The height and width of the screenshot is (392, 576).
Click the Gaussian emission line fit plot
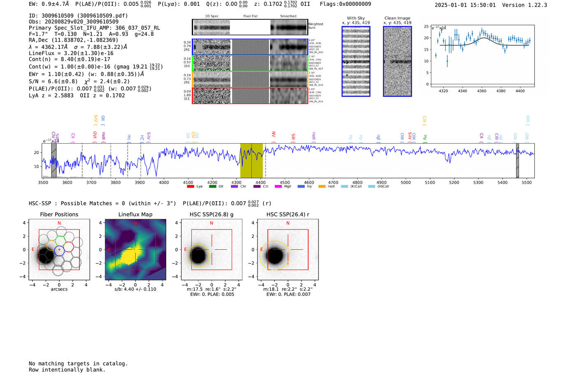(482, 56)
